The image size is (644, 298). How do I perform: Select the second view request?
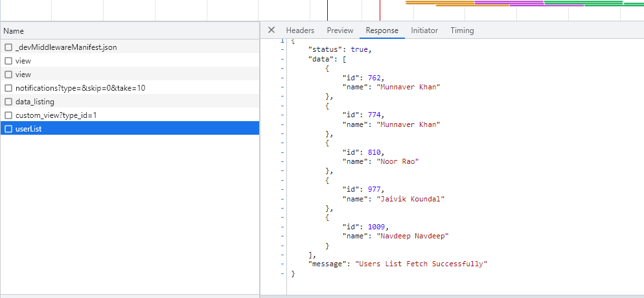point(23,74)
